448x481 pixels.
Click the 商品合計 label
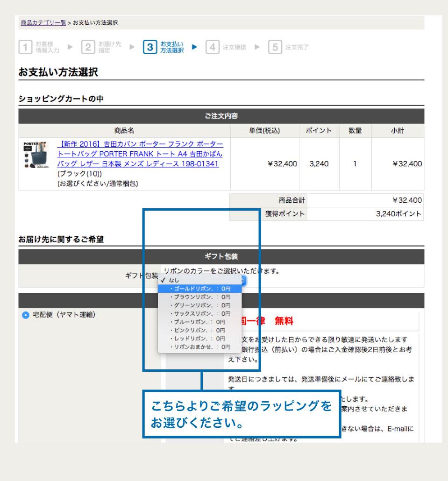[x=292, y=200]
